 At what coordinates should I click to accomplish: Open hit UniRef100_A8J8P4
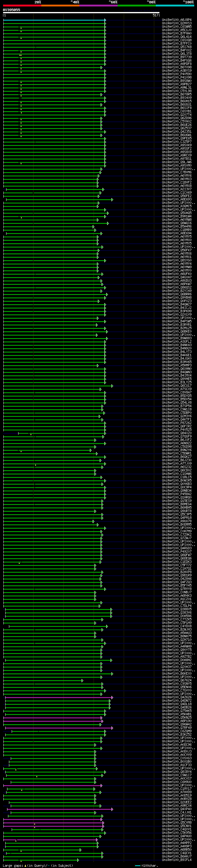pos(176,20)
